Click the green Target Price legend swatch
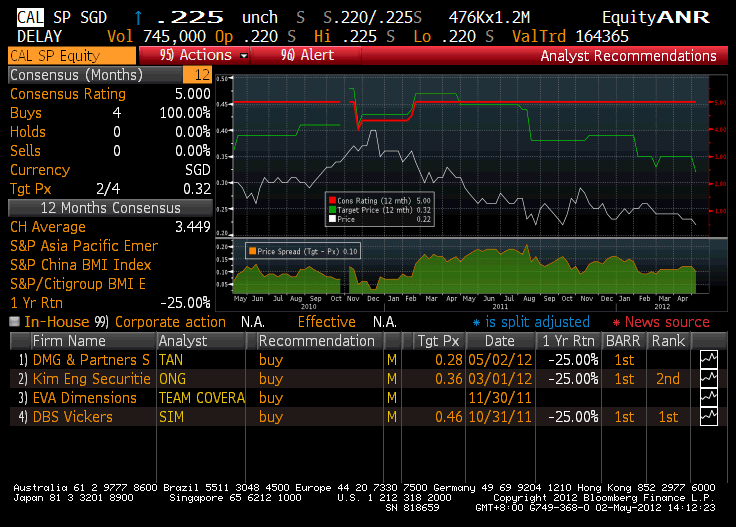The width and height of the screenshot is (736, 527). pos(332,210)
